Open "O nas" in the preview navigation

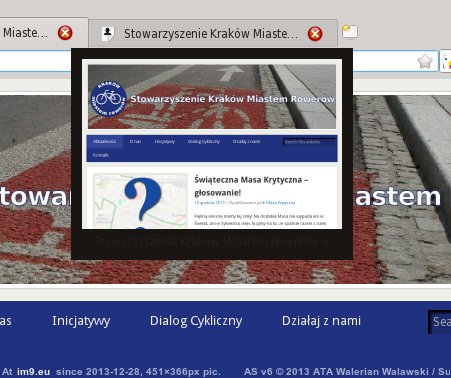click(135, 141)
